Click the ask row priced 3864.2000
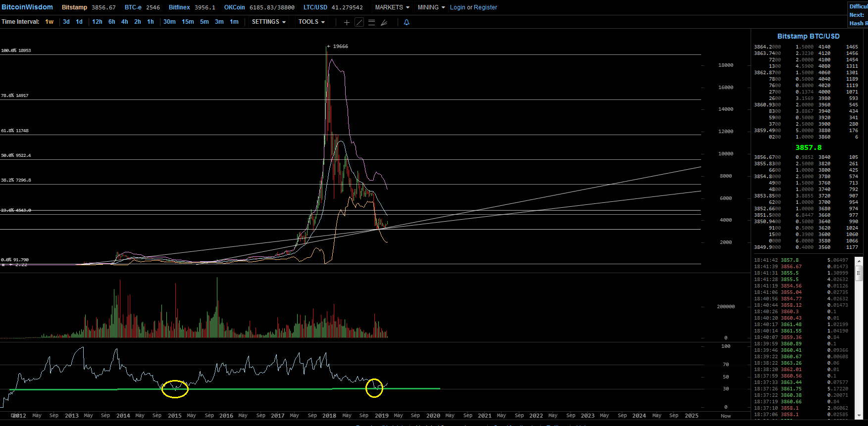The width and height of the screenshot is (868, 426). 806,47
